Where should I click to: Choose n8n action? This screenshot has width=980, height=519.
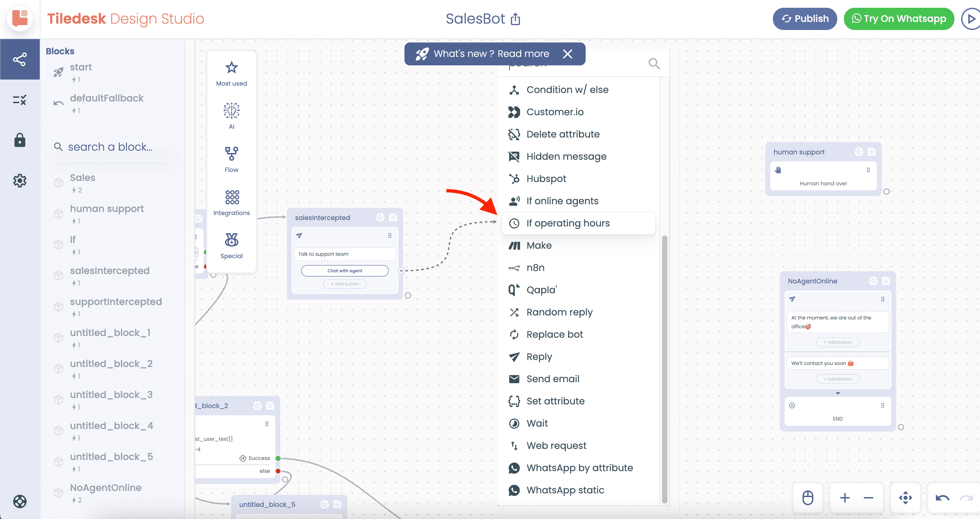click(x=578, y=268)
